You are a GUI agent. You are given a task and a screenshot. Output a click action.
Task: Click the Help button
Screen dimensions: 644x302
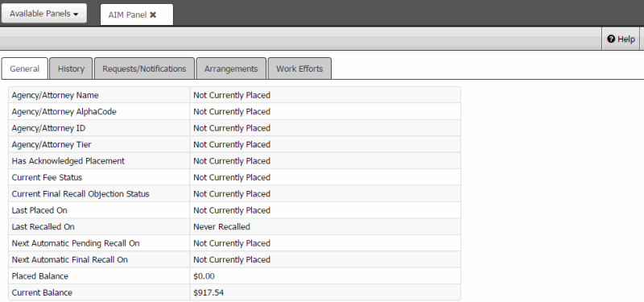point(621,39)
